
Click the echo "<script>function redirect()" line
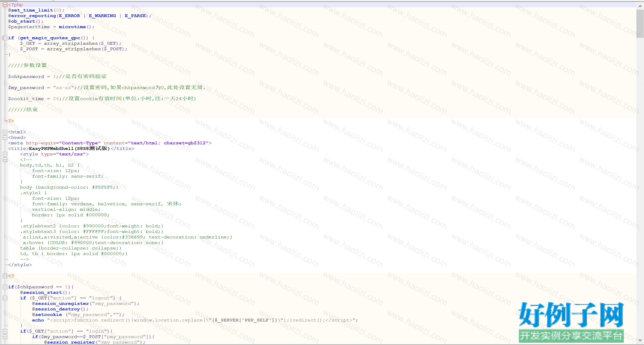coord(195,320)
